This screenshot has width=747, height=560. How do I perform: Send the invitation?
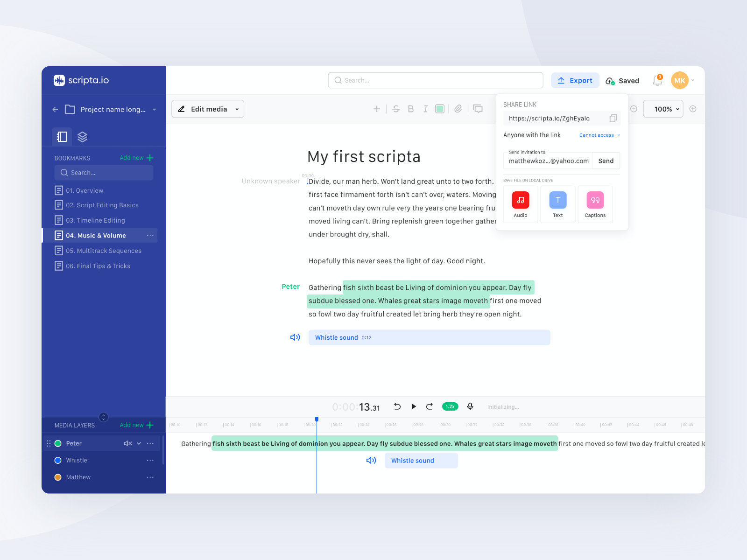click(606, 161)
